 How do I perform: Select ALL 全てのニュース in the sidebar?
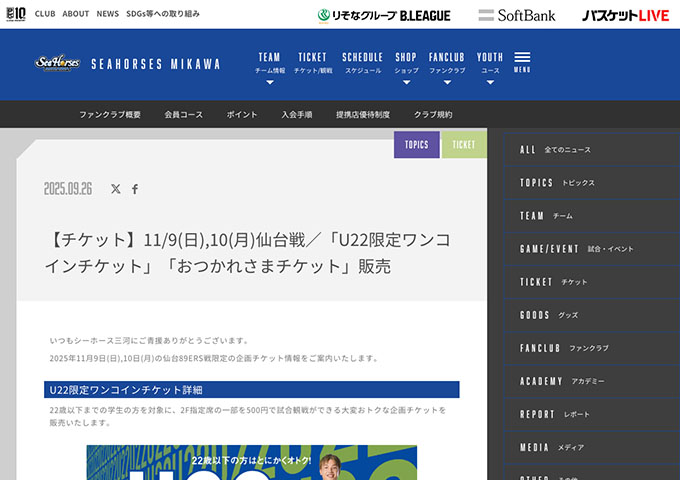(592, 150)
